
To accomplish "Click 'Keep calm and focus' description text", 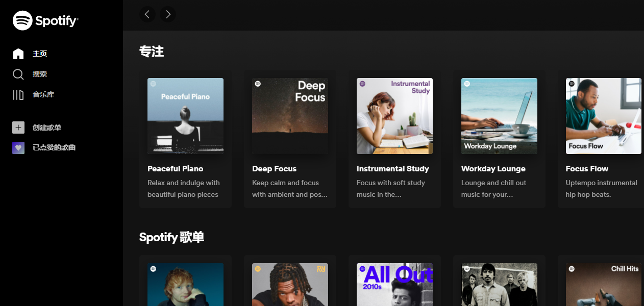I will [x=286, y=183].
